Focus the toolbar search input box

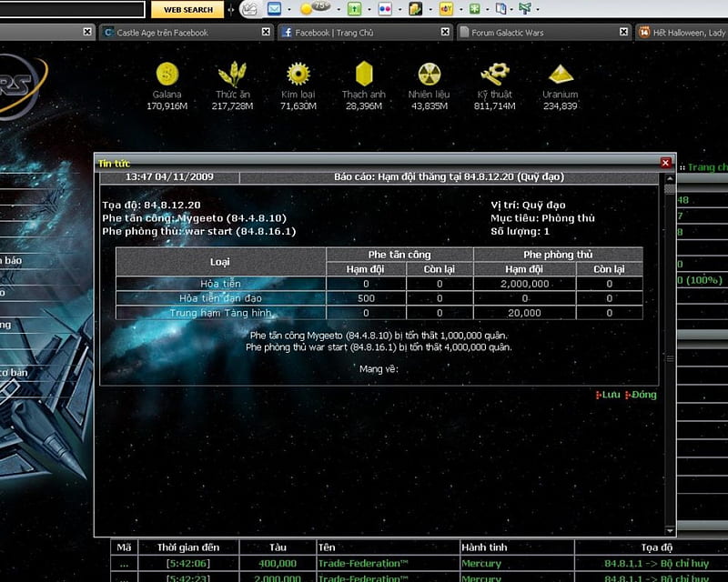pos(72,9)
